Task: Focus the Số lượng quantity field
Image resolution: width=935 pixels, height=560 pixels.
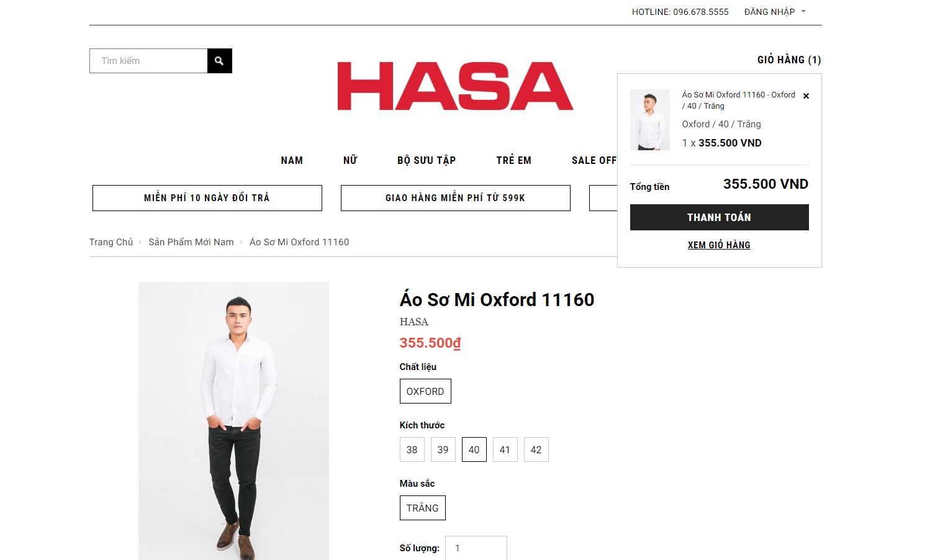Action: (x=476, y=548)
